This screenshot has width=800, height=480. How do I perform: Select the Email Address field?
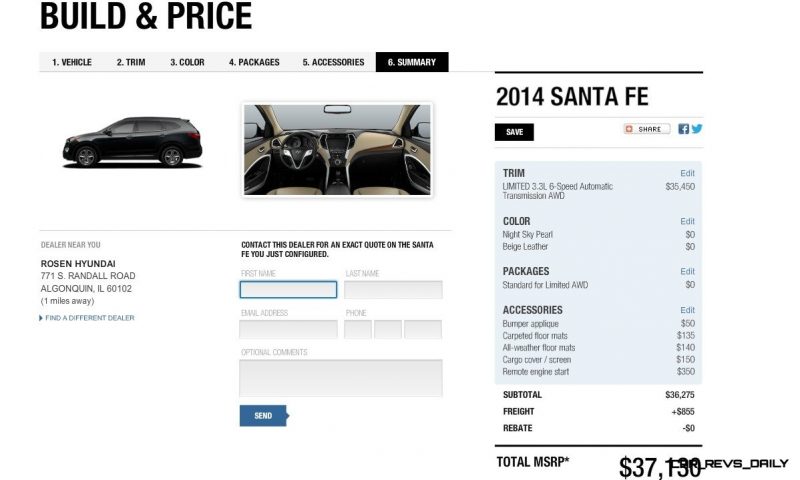point(288,330)
